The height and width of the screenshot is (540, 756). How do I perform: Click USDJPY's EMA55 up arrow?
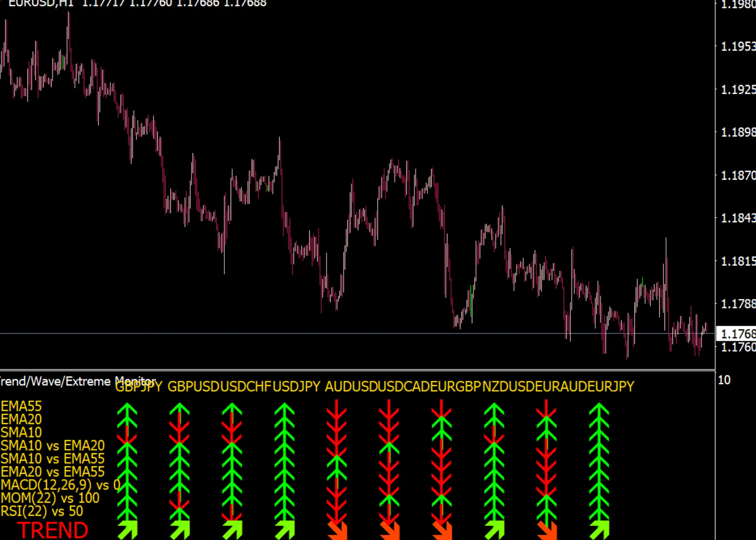click(284, 409)
